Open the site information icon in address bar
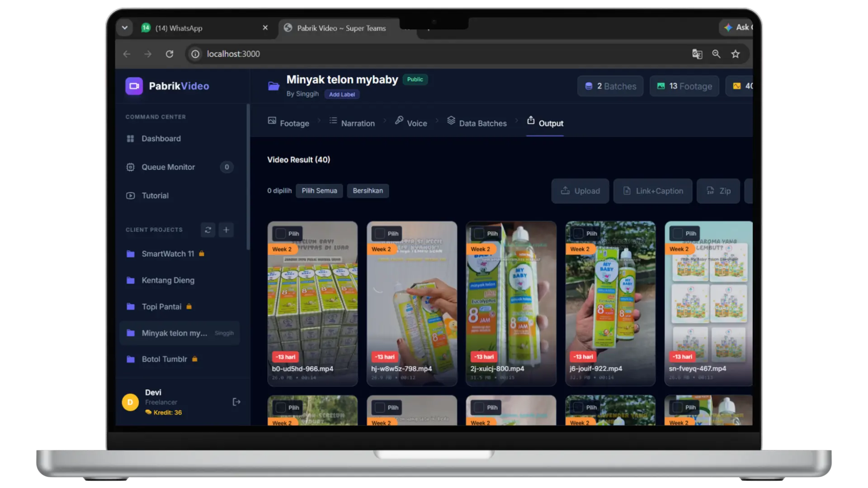 (195, 54)
